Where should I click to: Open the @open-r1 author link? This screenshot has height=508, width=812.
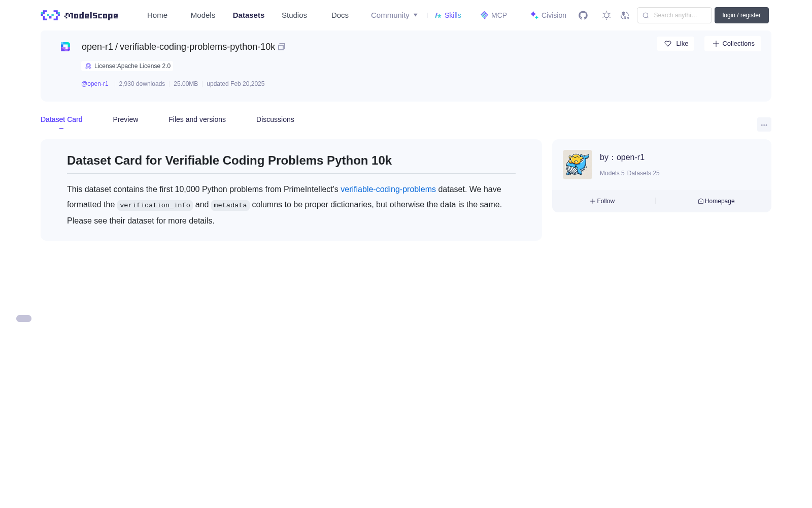pyautogui.click(x=95, y=84)
